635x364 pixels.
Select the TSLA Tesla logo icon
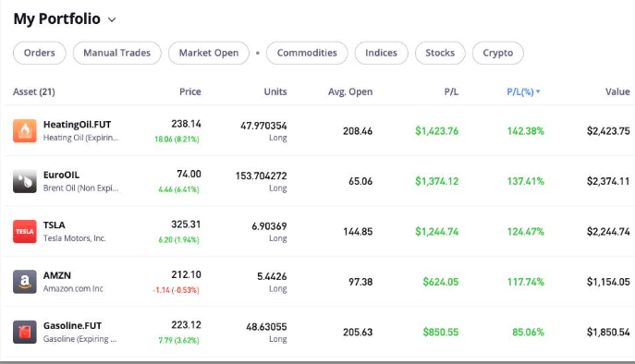pos(25,231)
